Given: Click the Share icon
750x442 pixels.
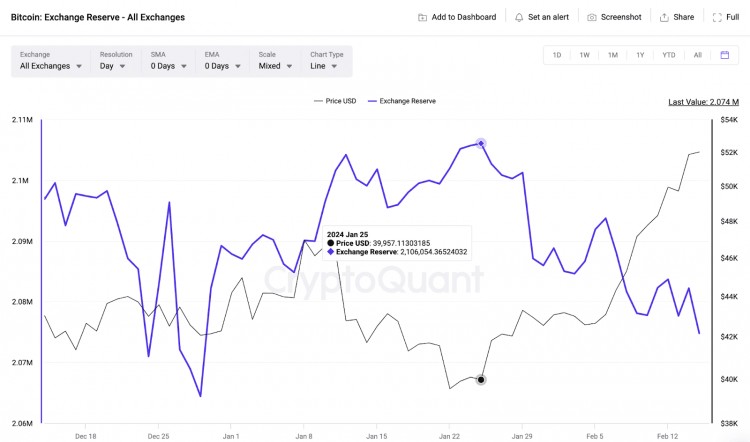Looking at the screenshot, I should [x=665, y=17].
